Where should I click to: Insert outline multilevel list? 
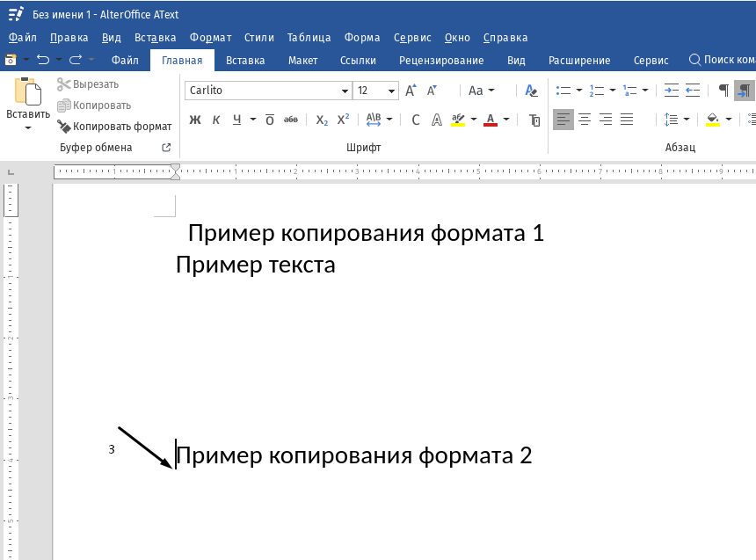[629, 91]
